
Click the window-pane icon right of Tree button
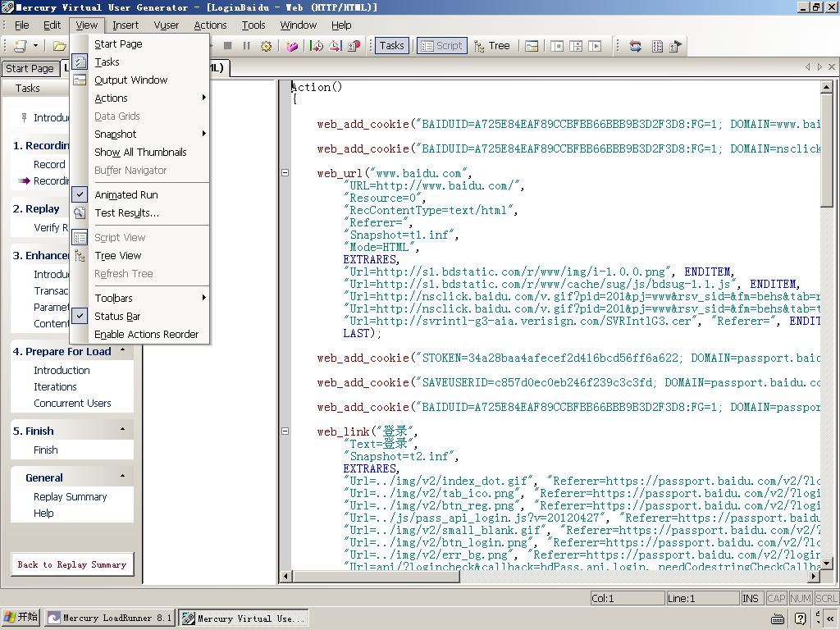click(x=532, y=46)
